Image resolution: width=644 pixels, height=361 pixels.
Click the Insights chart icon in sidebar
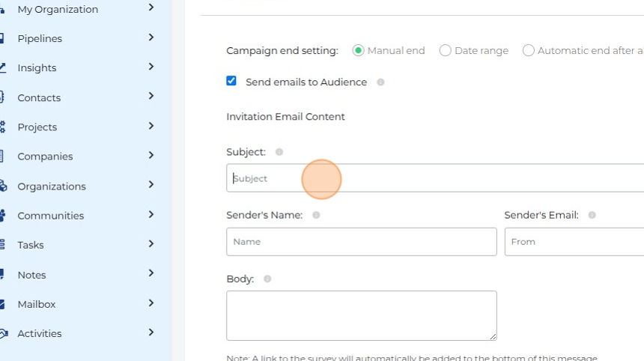pos(3,67)
